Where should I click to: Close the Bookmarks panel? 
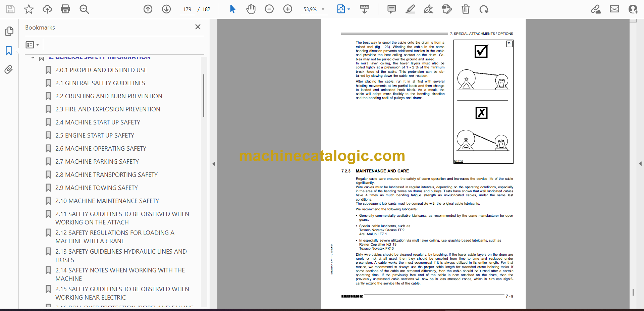click(x=198, y=27)
